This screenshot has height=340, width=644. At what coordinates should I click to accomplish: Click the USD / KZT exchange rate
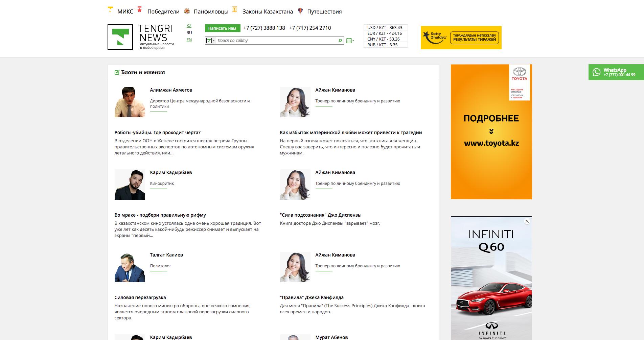coord(385,28)
